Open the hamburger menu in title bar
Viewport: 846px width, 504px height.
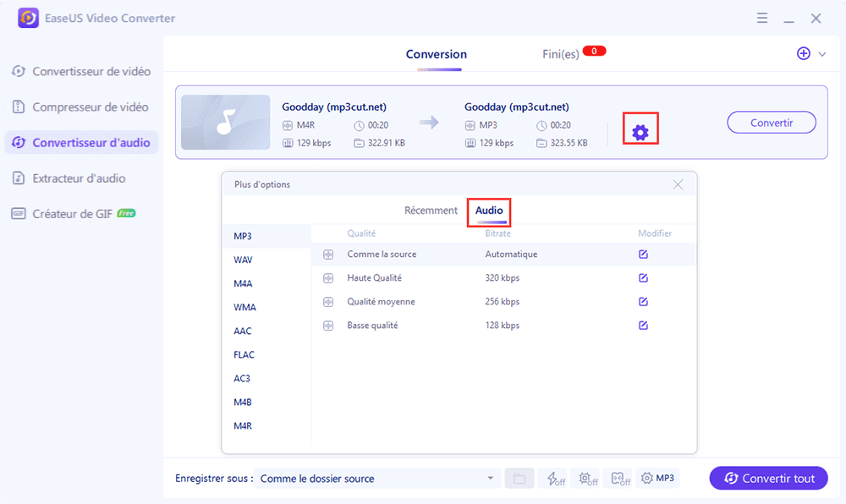coord(761,18)
